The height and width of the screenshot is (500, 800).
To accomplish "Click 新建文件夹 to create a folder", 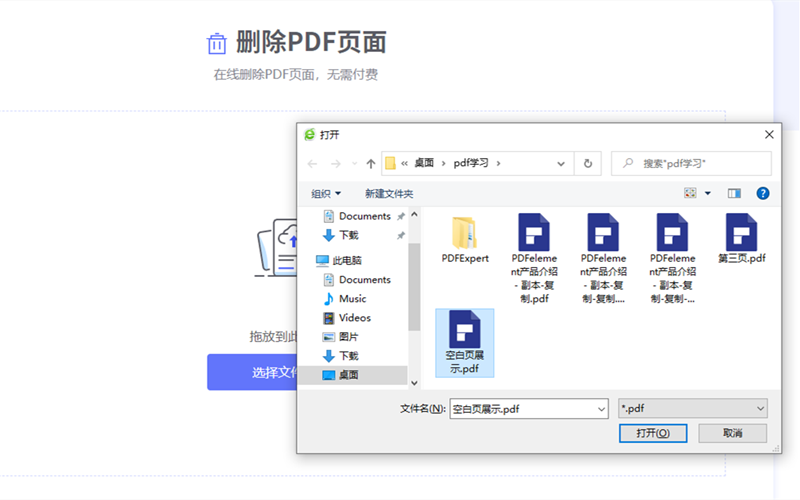I will coord(389,193).
